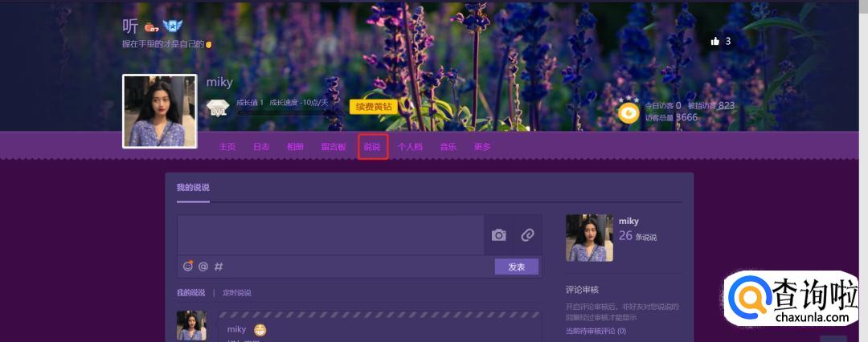The width and height of the screenshot is (868, 342).
Task: Open the 说说 tab
Action: [x=372, y=147]
